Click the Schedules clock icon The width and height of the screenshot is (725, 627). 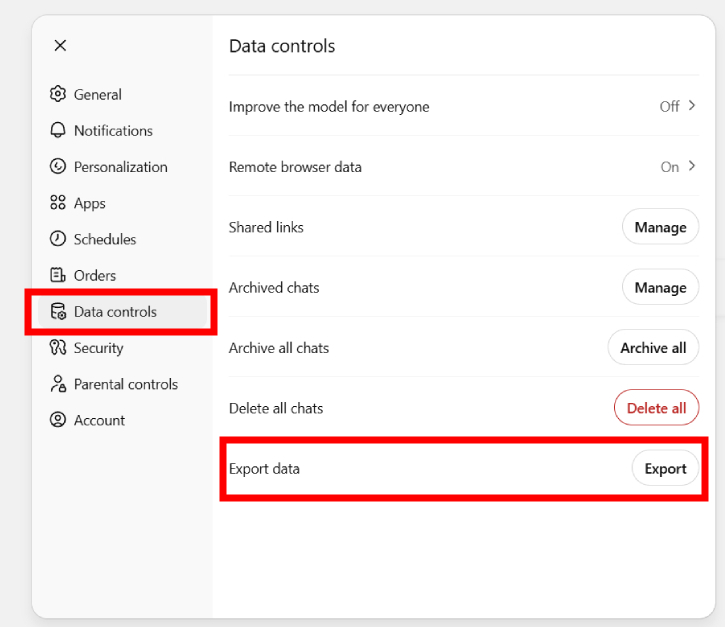tap(58, 239)
